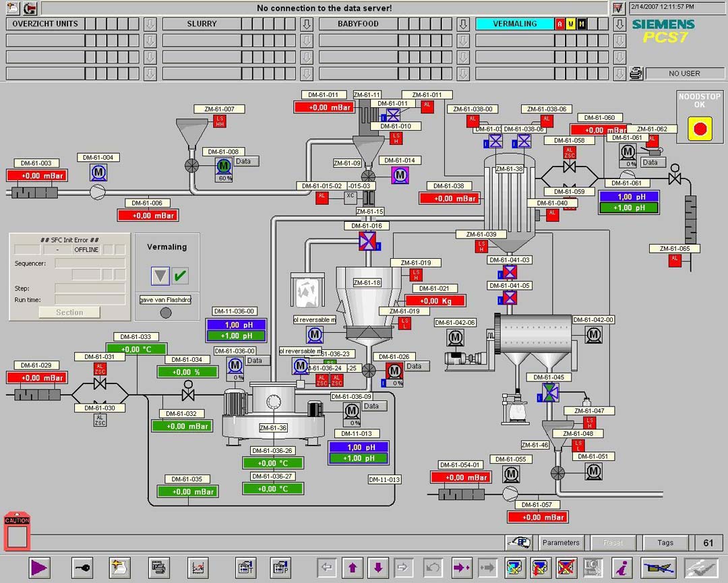The image size is (728, 583).
Task: Switch to the OVERZICHT UNITS area
Action: (46, 24)
